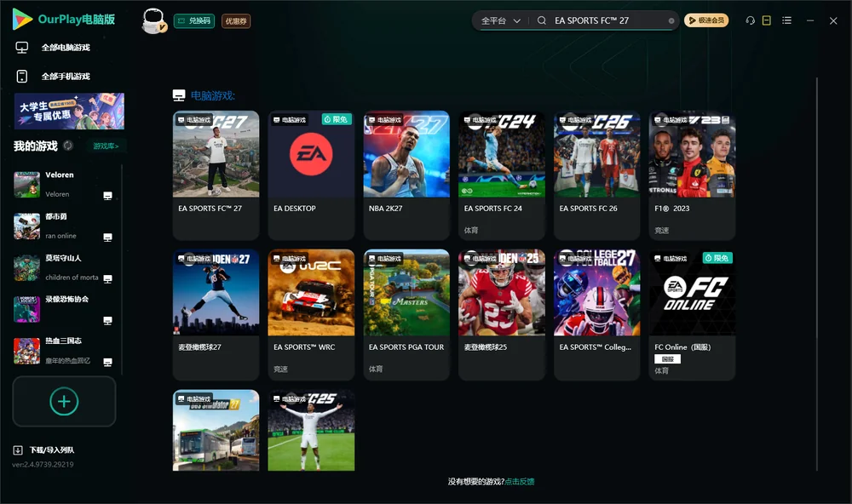Select 录像恐怖协会 in My Games list
852x504 pixels.
(x=65, y=310)
